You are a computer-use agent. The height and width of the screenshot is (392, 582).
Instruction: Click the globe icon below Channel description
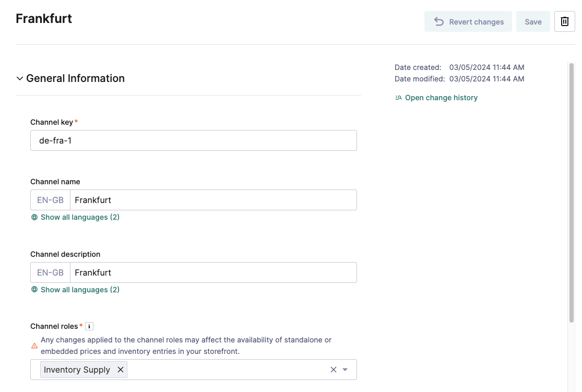[34, 289]
